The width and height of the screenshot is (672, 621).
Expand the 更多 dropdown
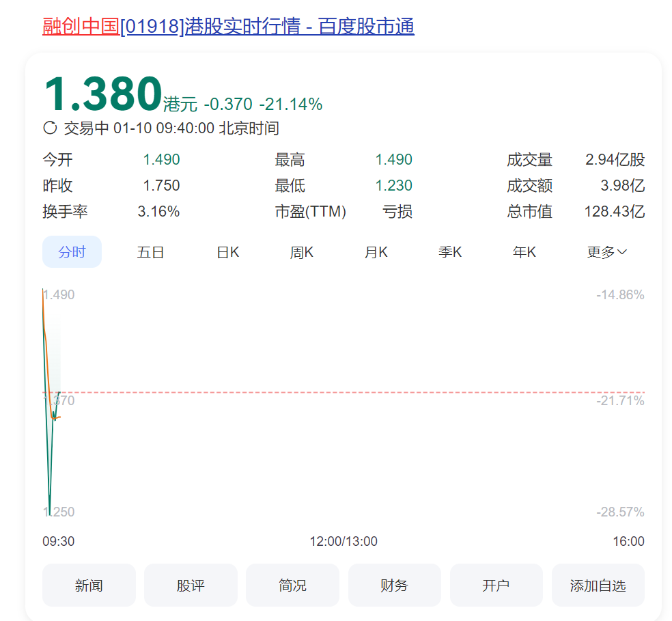(x=607, y=252)
